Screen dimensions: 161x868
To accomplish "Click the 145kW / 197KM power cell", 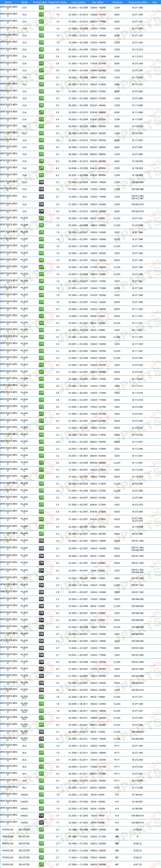I will tap(98, 351).
